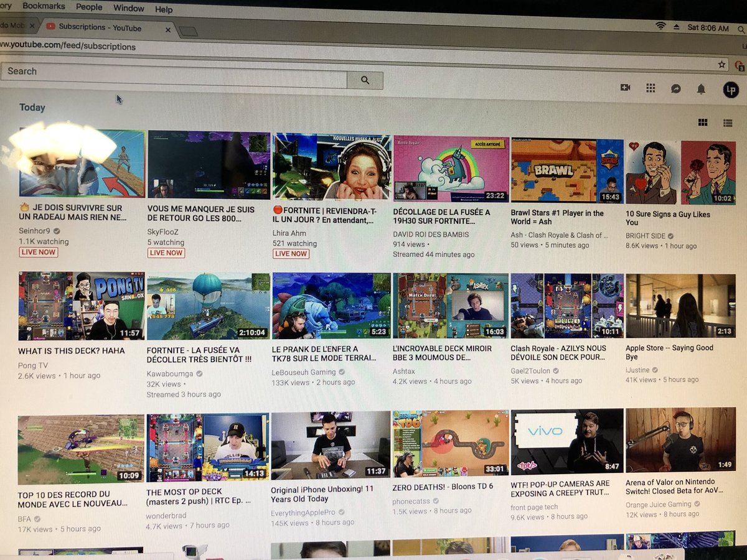Open the Lhira Ahm channel link
747x560 pixels.
click(x=290, y=232)
